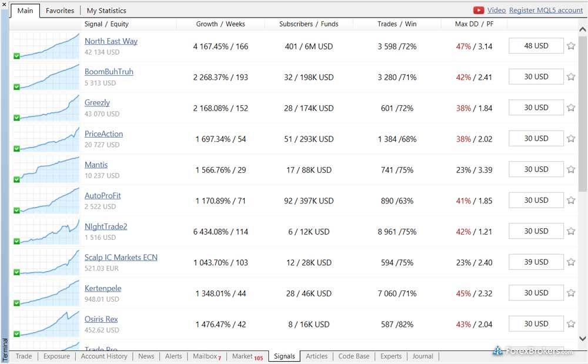The image size is (588, 364).
Task: Open the NightTrade2 signal link
Action: (106, 226)
